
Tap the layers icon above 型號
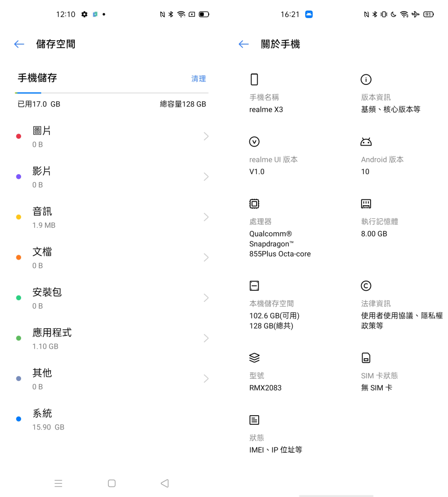tap(254, 358)
